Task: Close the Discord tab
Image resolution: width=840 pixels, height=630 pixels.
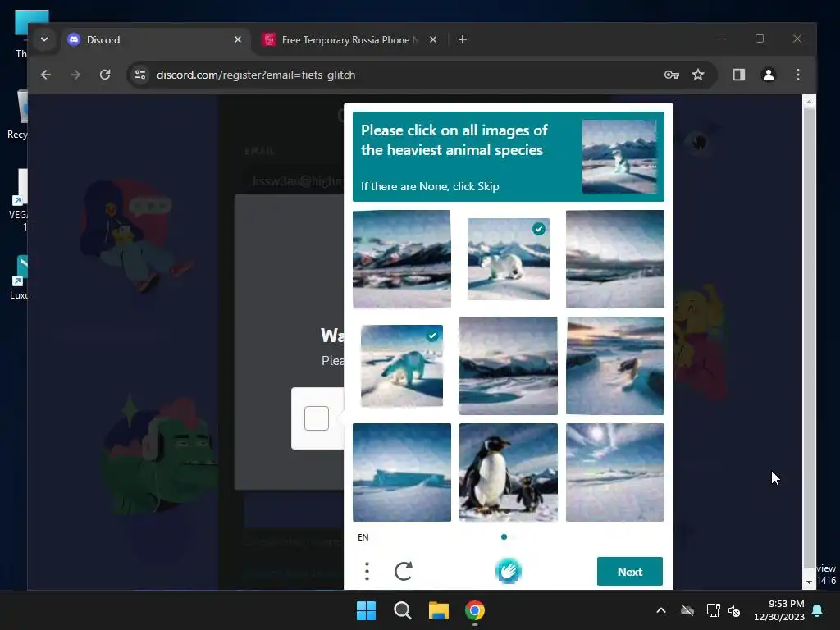Action: tap(238, 39)
